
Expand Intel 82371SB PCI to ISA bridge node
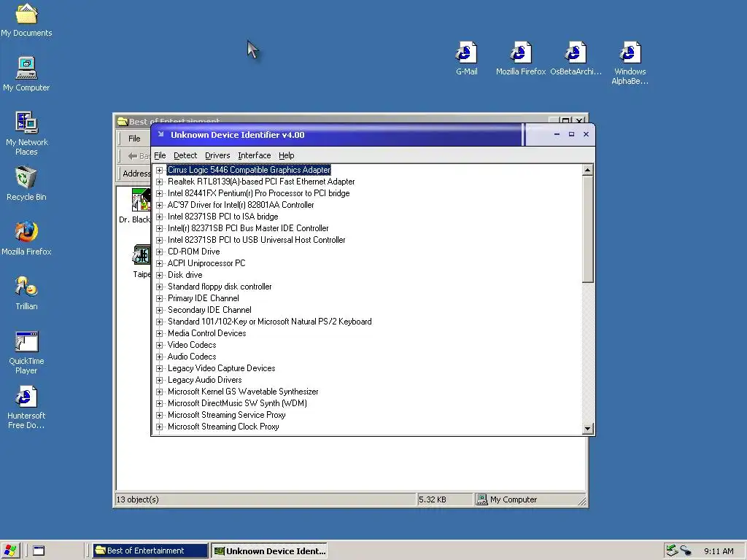pos(160,217)
